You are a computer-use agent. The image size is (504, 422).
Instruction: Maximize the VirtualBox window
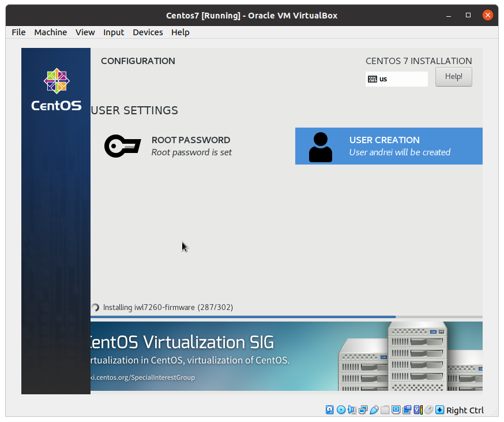click(x=468, y=15)
